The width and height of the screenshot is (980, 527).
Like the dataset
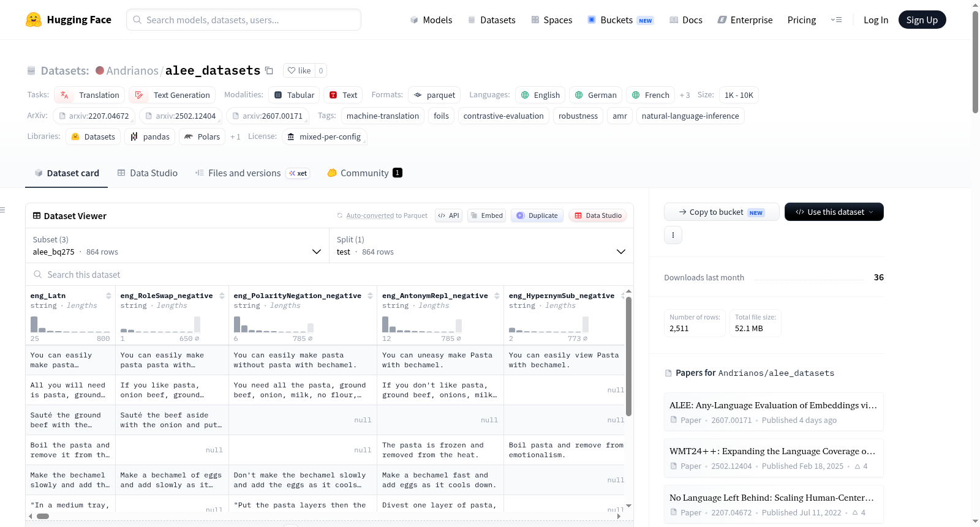coord(299,70)
